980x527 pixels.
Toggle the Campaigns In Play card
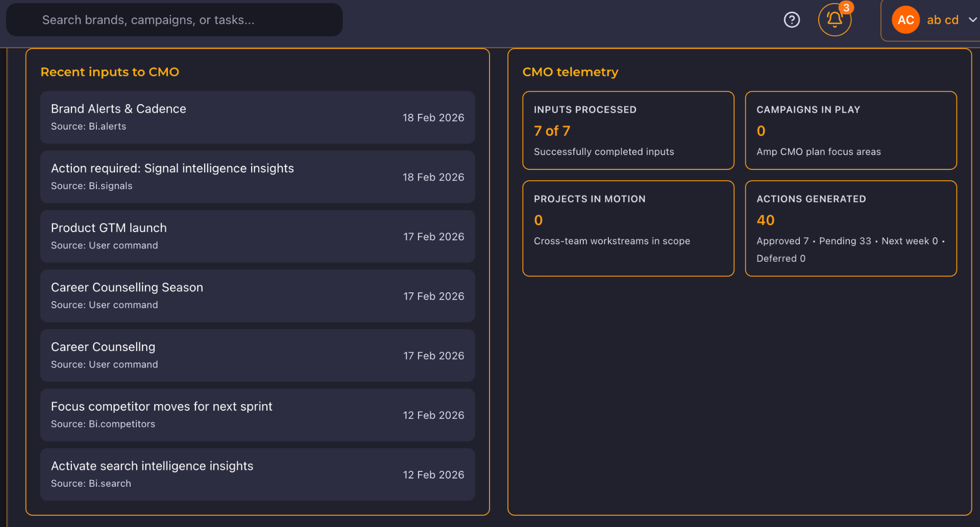[851, 130]
